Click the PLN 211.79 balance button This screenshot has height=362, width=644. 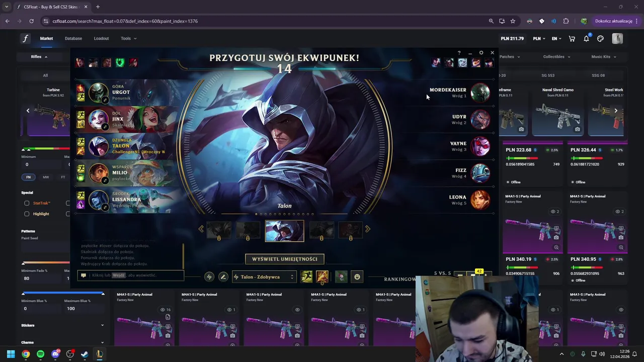[x=512, y=39]
